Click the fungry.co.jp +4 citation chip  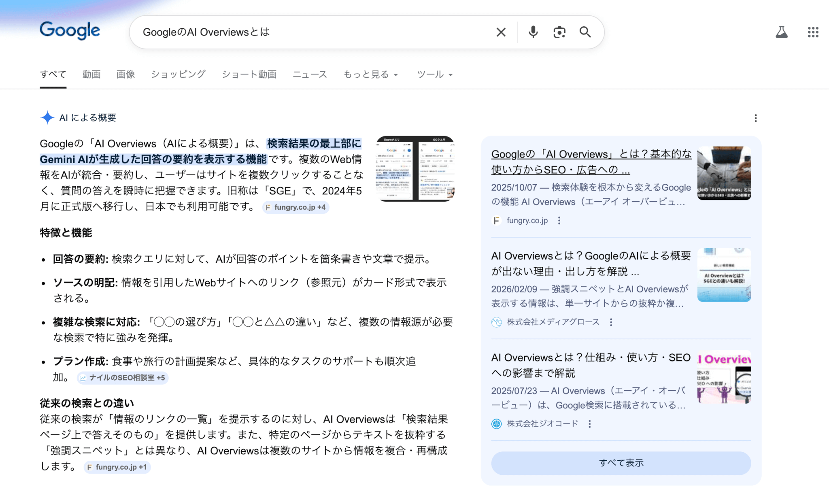tap(295, 207)
